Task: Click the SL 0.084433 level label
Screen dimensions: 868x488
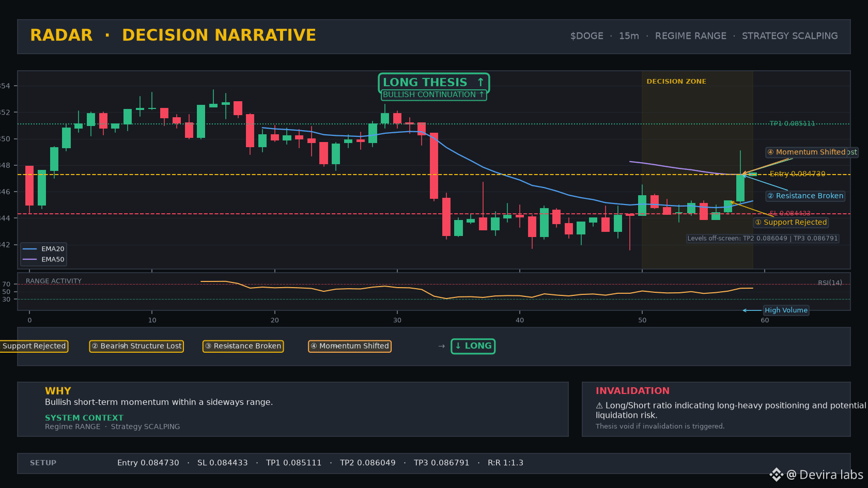Action: point(789,213)
